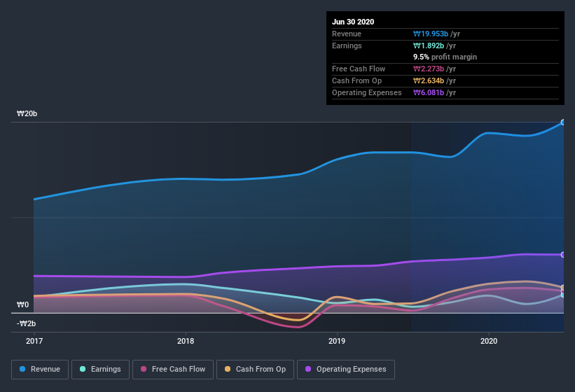This screenshot has width=575, height=392.
Task: Click the ₩20b y-axis label
Action: [x=27, y=113]
